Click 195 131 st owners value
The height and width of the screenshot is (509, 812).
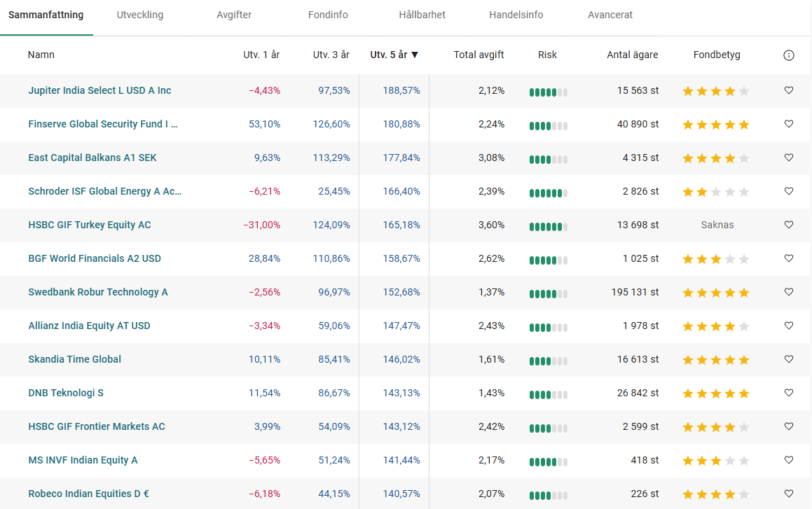click(x=635, y=292)
